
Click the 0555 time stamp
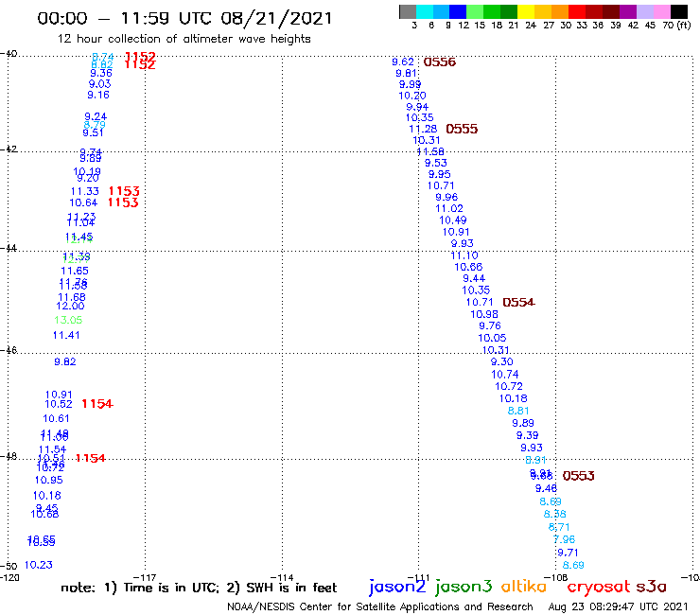coord(462,129)
